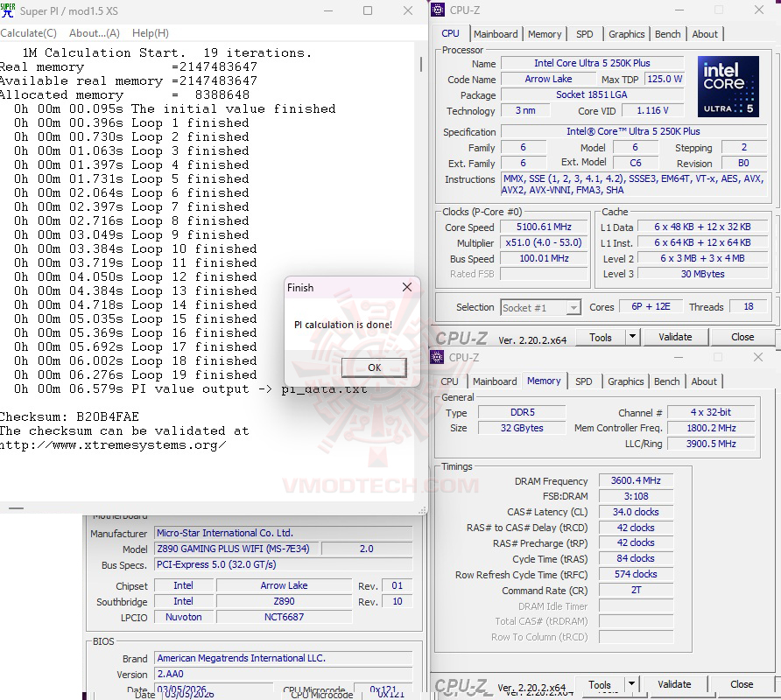The width and height of the screenshot is (781, 700).
Task: Minimize the Super PI window
Action: (328, 10)
